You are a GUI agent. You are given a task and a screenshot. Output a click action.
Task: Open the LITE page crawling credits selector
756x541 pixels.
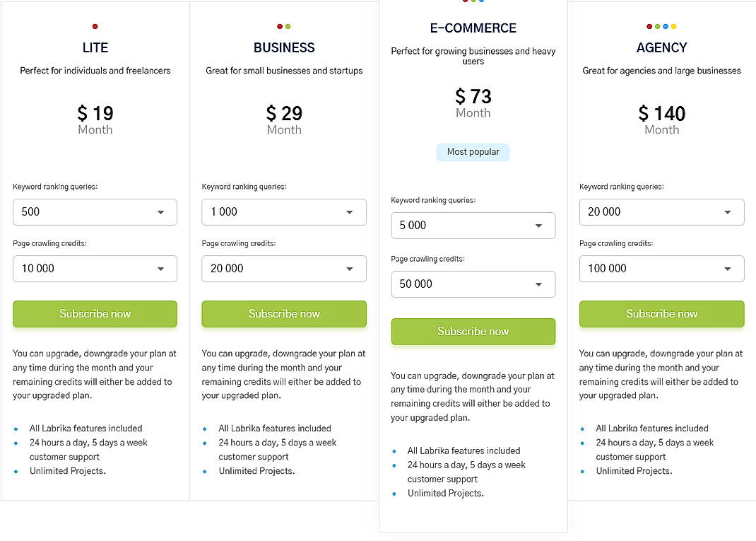coord(95,269)
